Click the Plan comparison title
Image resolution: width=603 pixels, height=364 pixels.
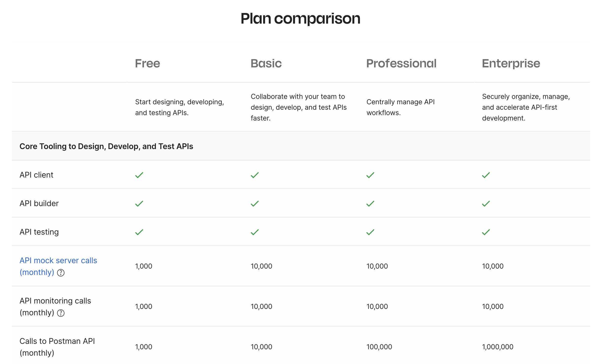301,18
